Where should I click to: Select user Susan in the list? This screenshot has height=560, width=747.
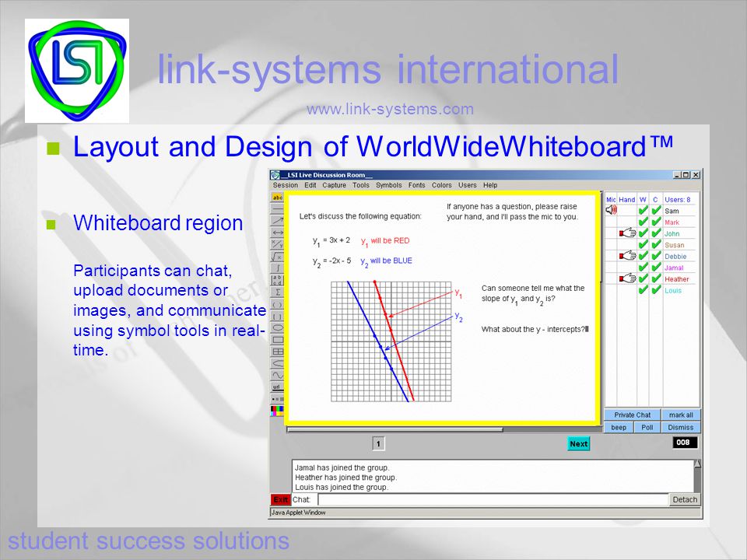point(674,245)
